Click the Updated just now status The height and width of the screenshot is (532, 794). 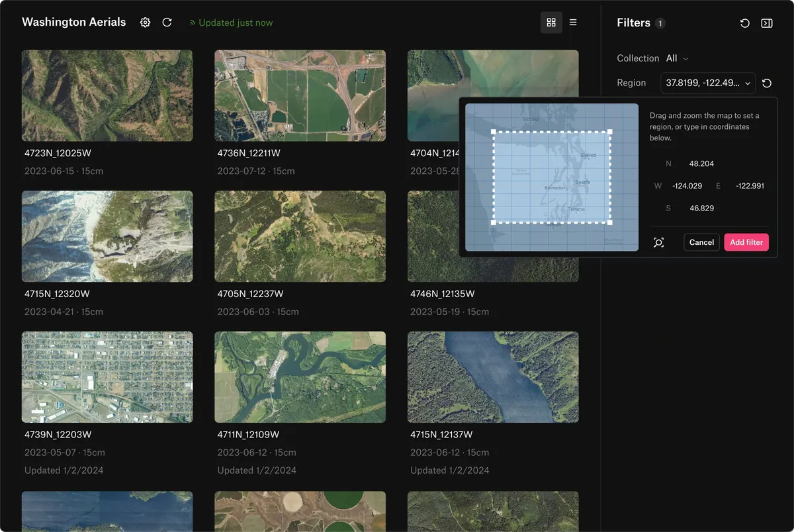231,22
